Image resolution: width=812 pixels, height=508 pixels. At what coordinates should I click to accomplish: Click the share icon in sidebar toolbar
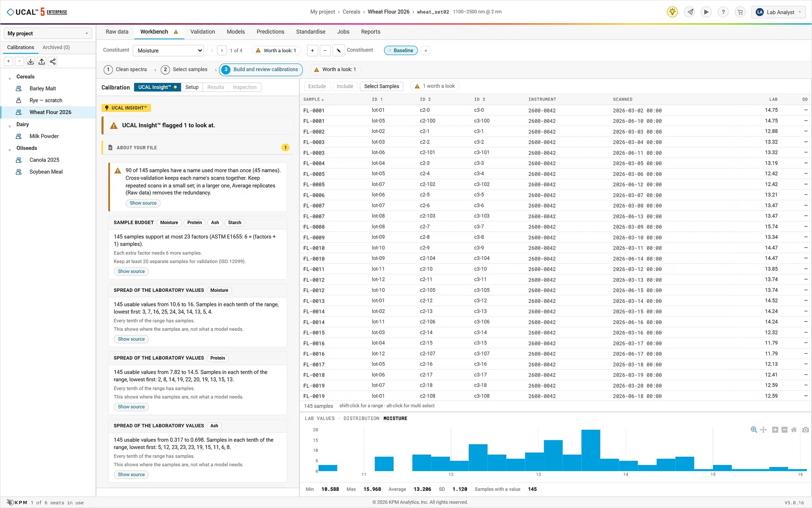pyautogui.click(x=52, y=61)
